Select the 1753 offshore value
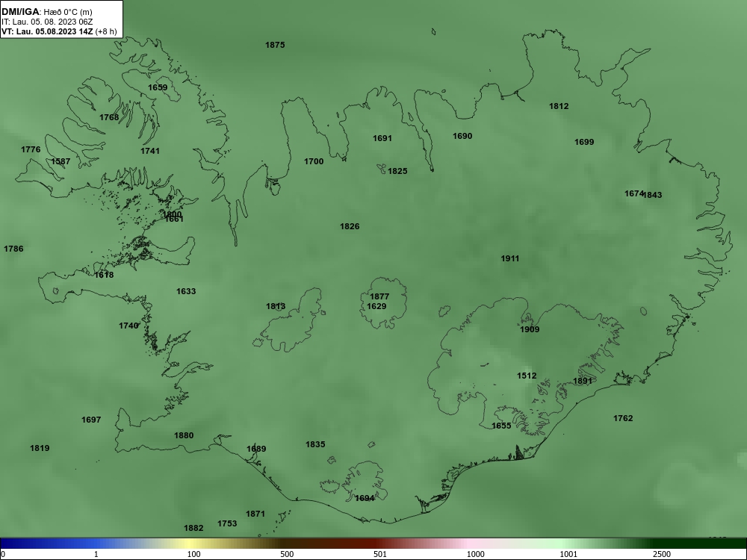This screenshot has width=747, height=560. [227, 524]
